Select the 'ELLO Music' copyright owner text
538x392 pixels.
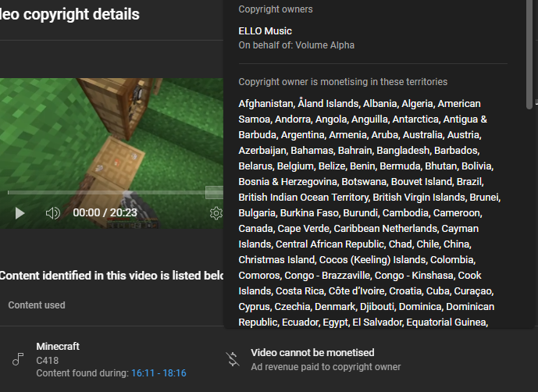265,31
